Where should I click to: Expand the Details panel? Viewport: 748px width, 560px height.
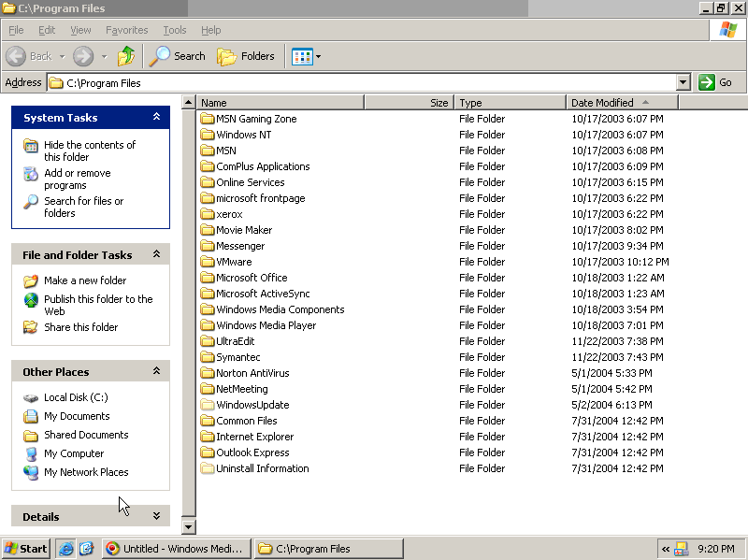[156, 516]
